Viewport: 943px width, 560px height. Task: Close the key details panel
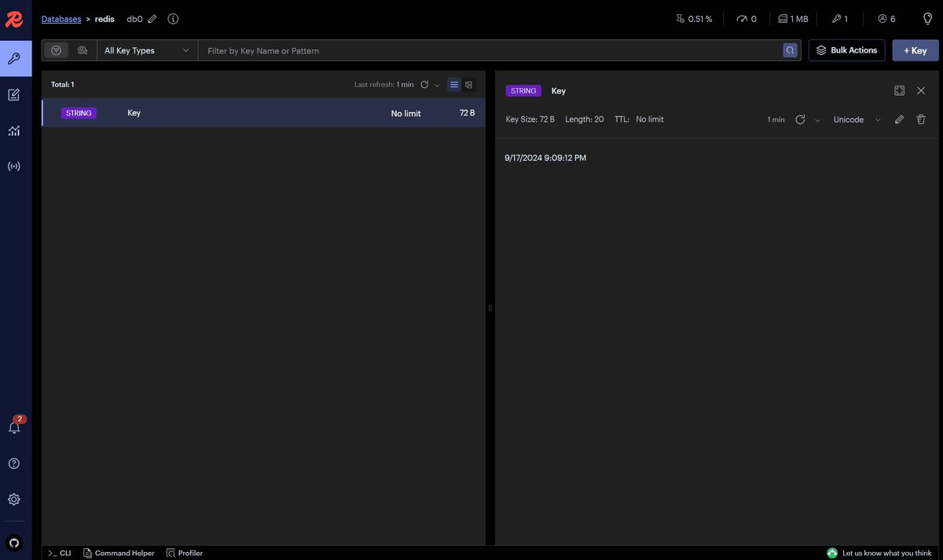point(921,90)
